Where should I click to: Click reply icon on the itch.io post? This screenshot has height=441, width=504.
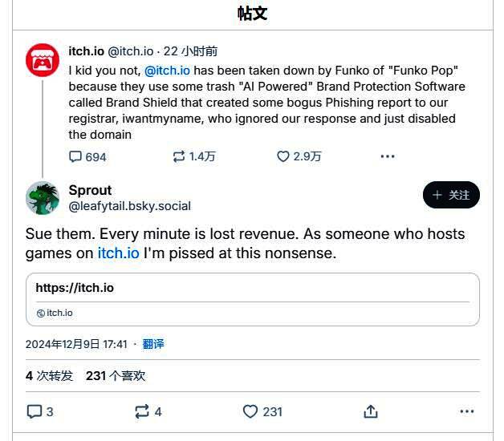[x=75, y=156]
